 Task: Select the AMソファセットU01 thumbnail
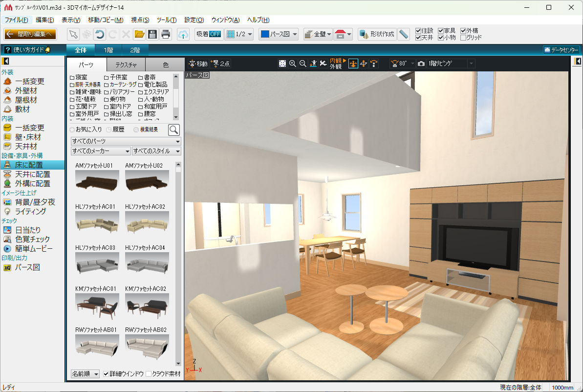[x=97, y=180]
